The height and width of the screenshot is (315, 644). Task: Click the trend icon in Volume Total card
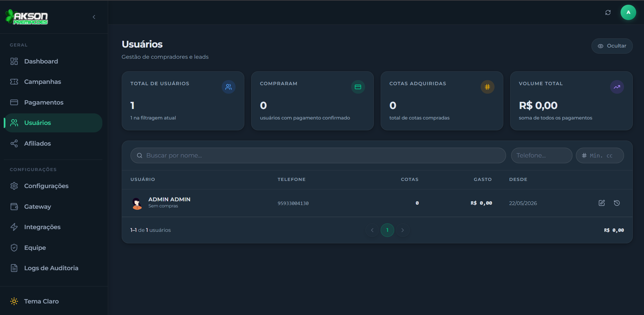coord(617,87)
